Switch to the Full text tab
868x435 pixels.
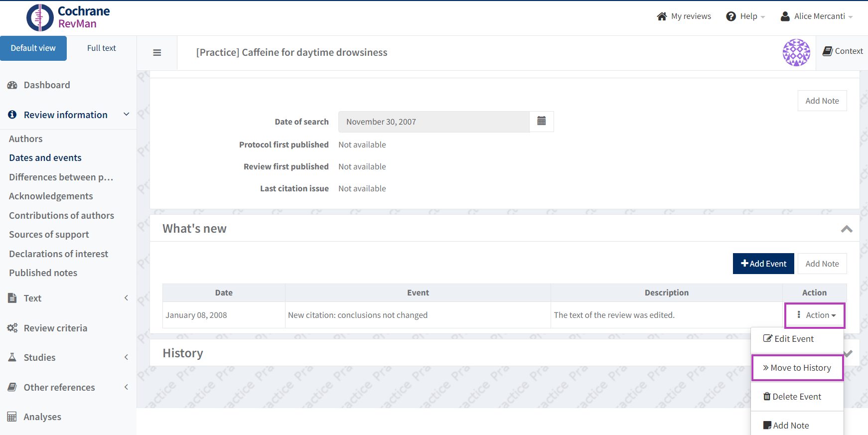point(101,48)
